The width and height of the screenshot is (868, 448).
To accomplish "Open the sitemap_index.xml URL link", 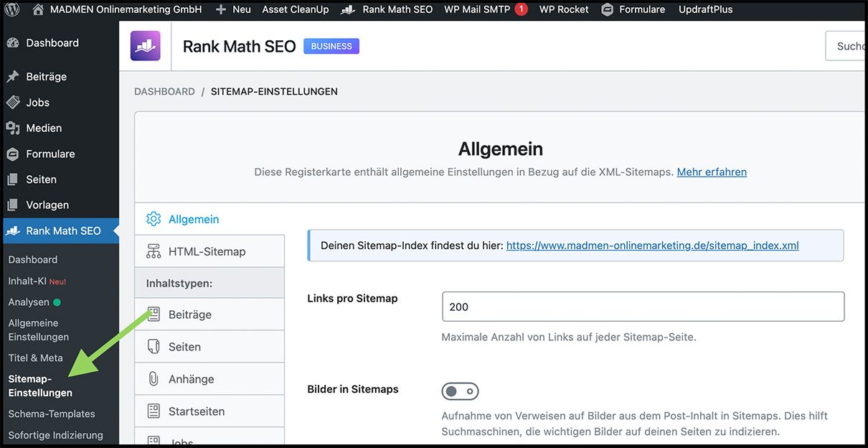I will [653, 246].
